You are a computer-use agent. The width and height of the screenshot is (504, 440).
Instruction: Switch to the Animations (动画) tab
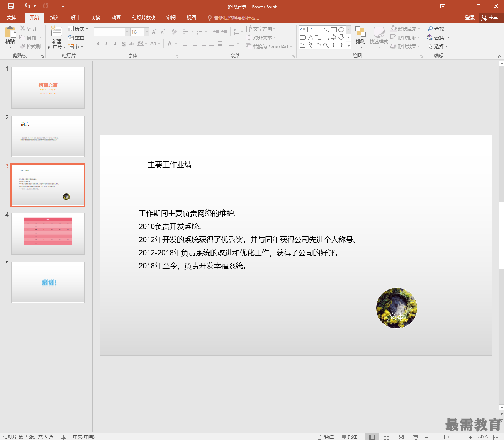[116, 18]
